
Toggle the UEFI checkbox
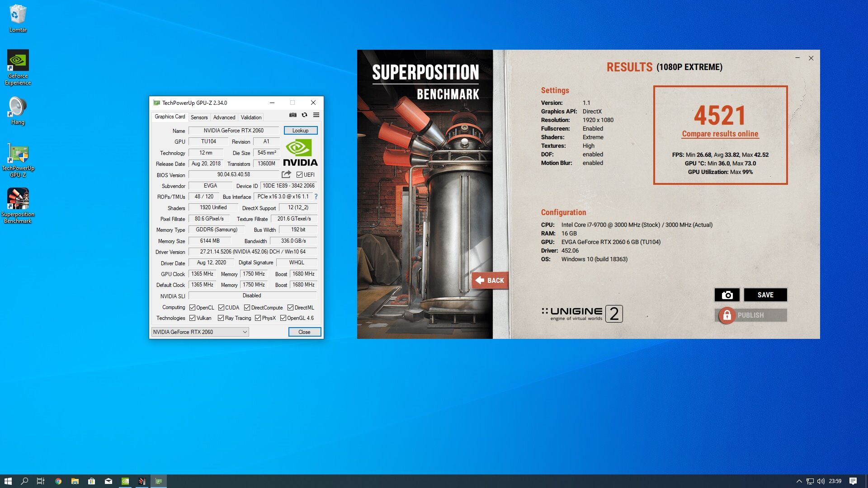pos(299,175)
